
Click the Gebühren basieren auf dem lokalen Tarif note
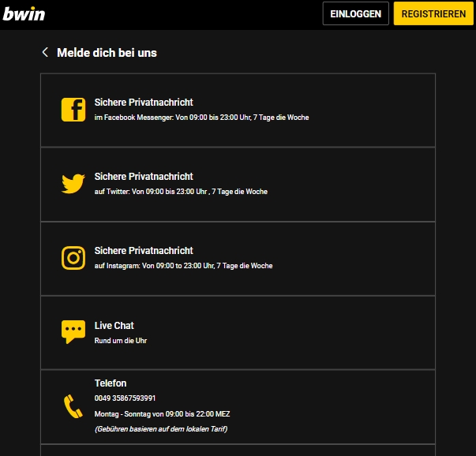(x=161, y=429)
